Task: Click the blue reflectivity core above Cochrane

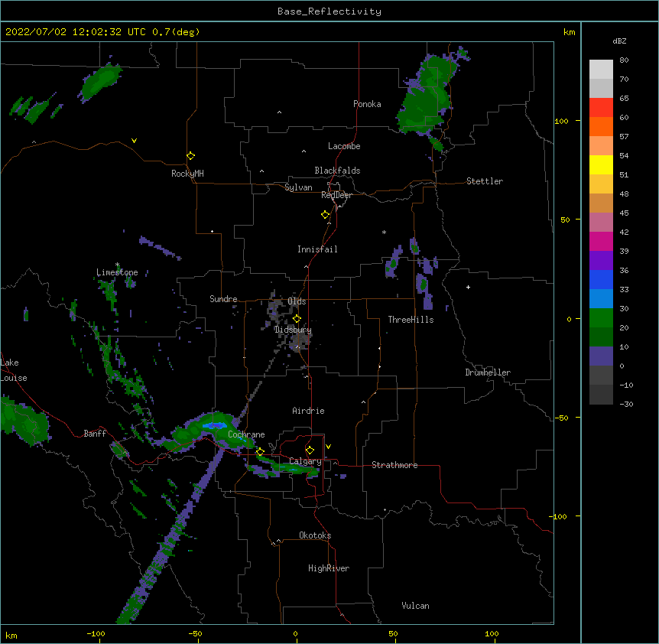Action: tap(215, 425)
